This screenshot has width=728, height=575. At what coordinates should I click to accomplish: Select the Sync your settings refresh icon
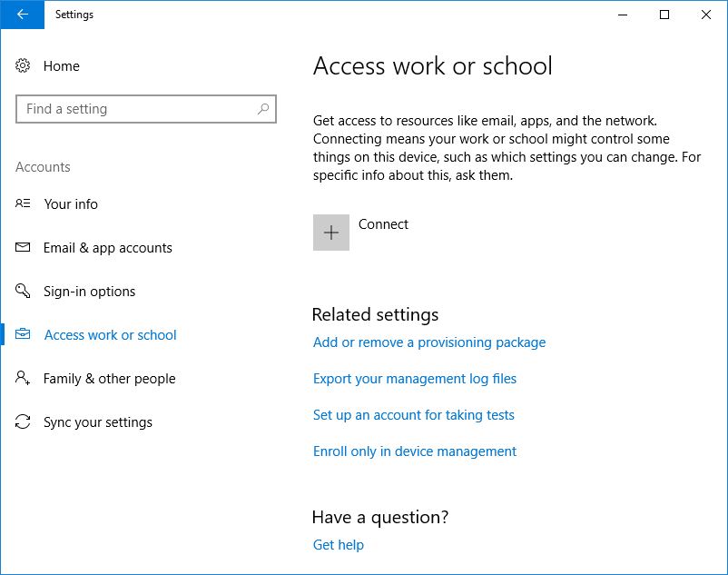tap(23, 422)
